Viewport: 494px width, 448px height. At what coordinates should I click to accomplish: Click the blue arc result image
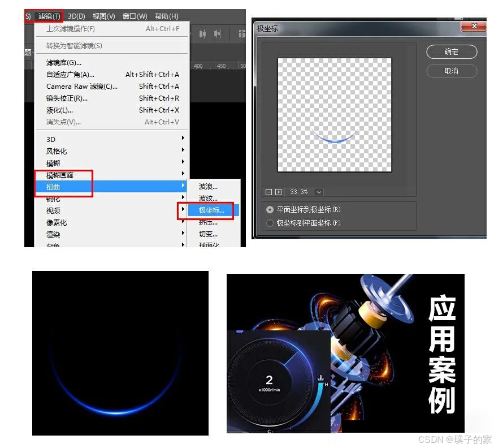click(x=120, y=353)
